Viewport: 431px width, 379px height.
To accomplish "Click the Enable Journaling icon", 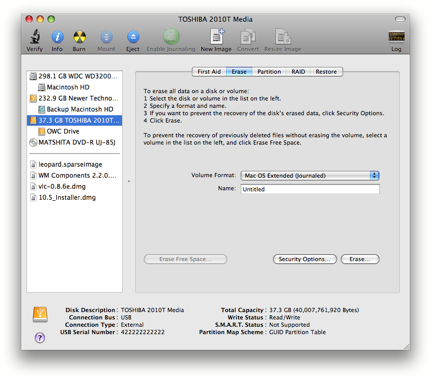I will coord(171,36).
